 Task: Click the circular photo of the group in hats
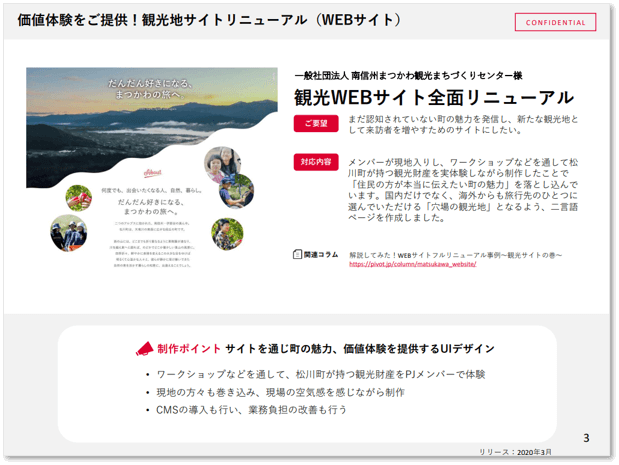click(x=69, y=233)
